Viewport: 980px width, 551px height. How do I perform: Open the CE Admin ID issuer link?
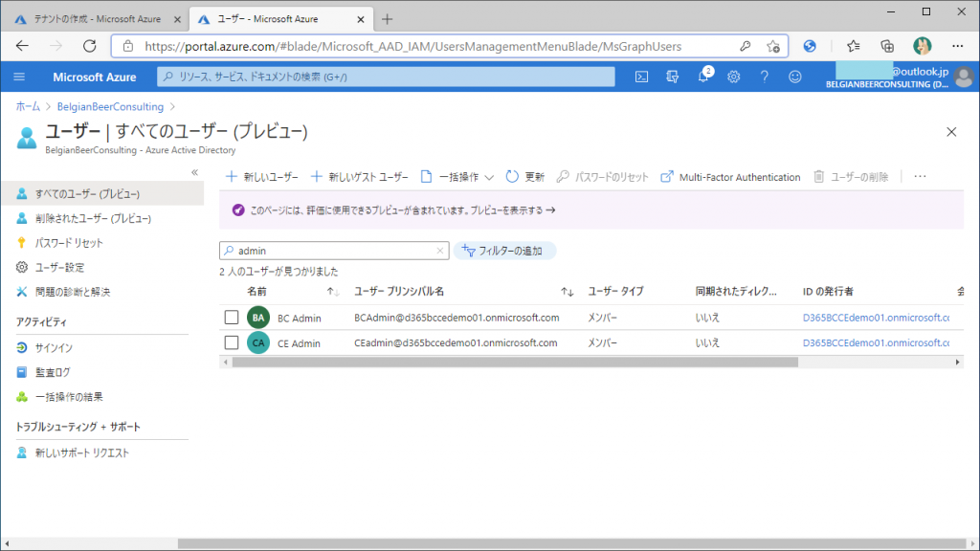coord(877,343)
